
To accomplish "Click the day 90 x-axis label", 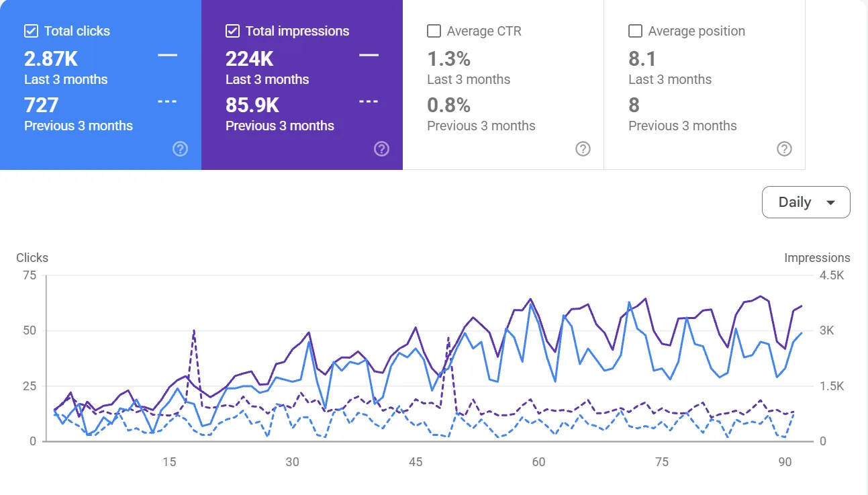I will pyautogui.click(x=785, y=462).
